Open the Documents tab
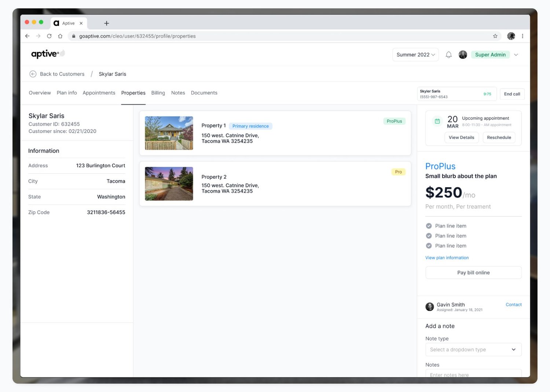The height and width of the screenshot is (392, 550). pos(204,93)
